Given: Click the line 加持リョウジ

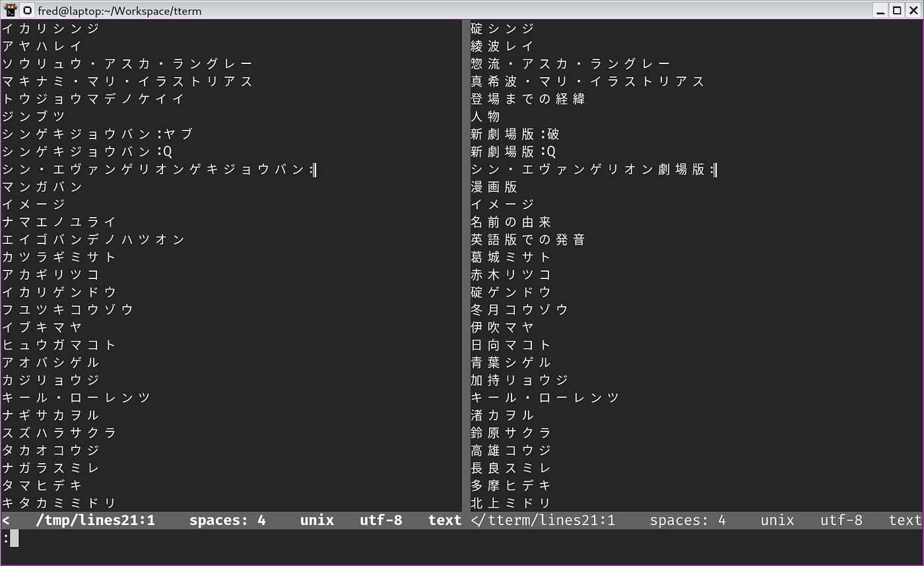Looking at the screenshot, I should [x=519, y=380].
